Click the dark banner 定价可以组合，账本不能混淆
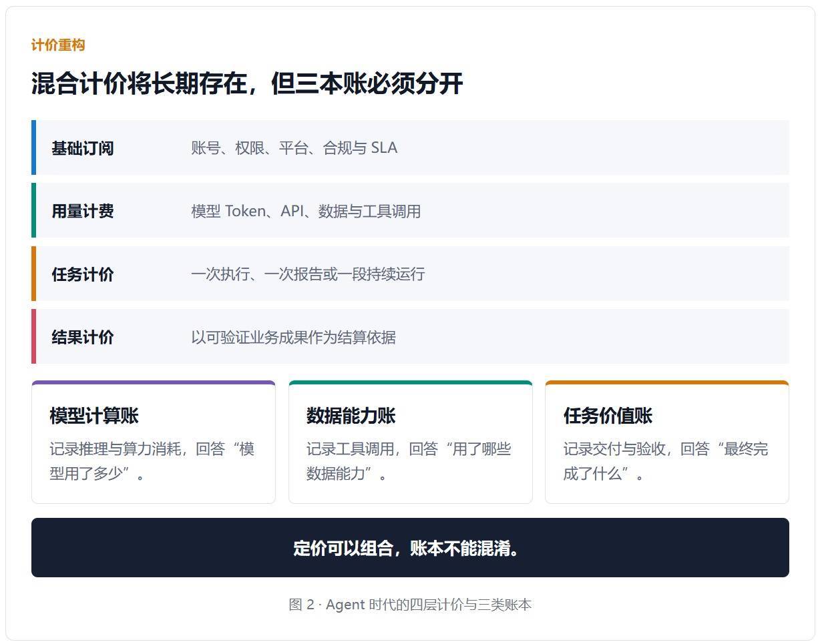 (x=410, y=548)
